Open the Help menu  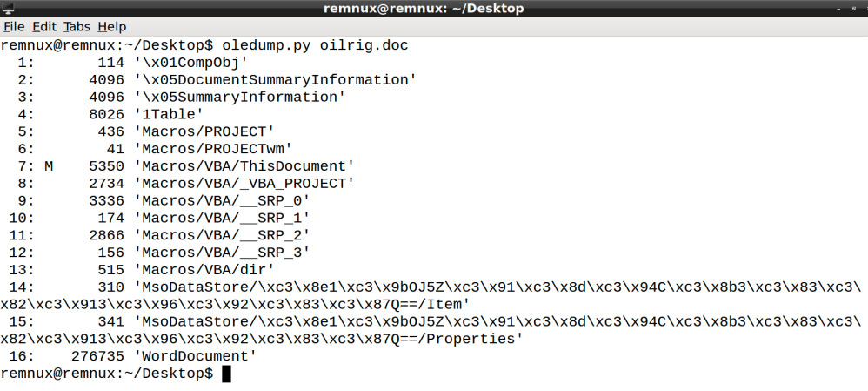click(111, 27)
